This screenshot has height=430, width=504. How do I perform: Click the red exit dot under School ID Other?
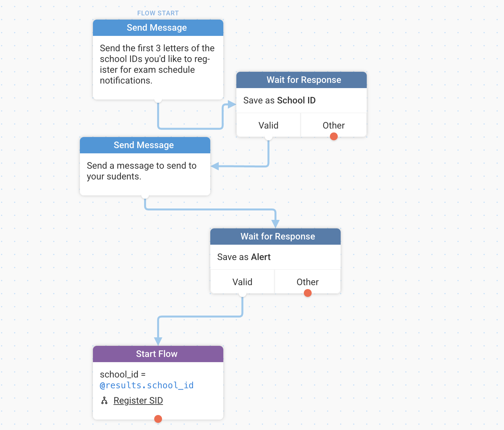(x=334, y=136)
